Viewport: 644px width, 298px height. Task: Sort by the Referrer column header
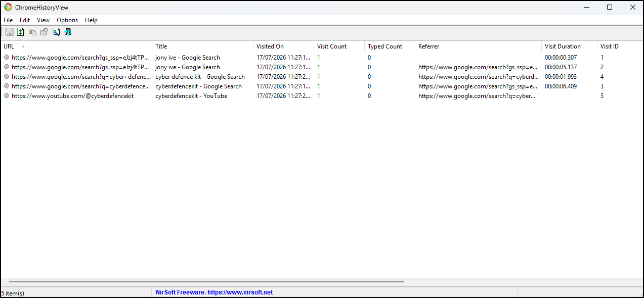coord(478,46)
